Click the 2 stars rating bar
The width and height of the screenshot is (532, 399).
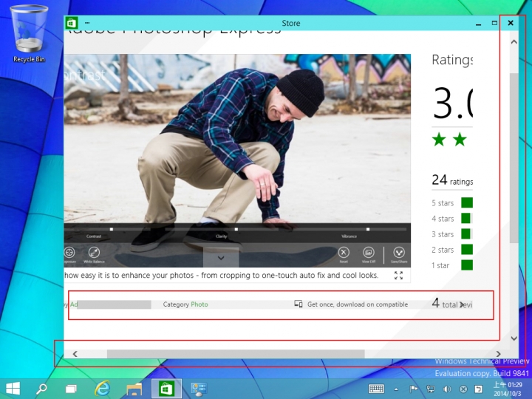pyautogui.click(x=467, y=250)
